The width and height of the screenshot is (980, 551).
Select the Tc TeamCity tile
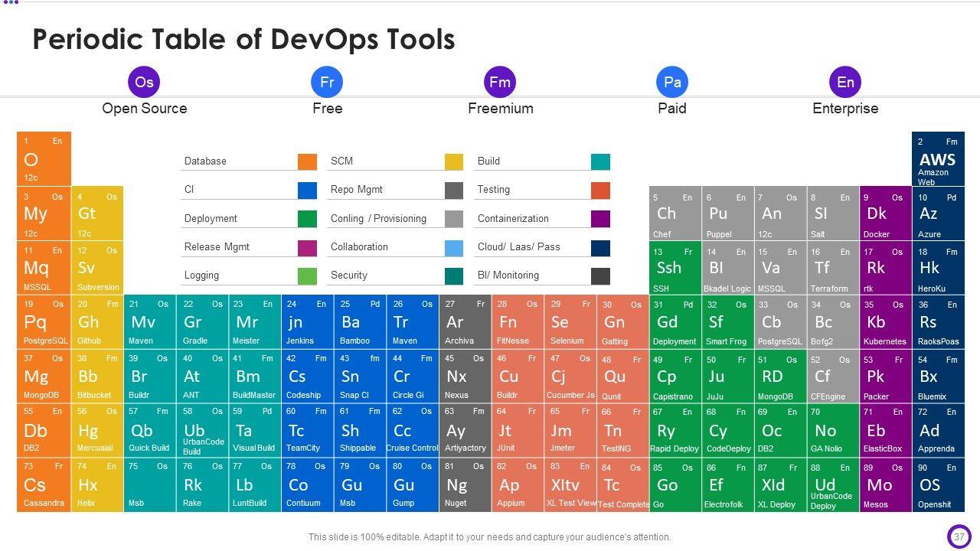[307, 431]
